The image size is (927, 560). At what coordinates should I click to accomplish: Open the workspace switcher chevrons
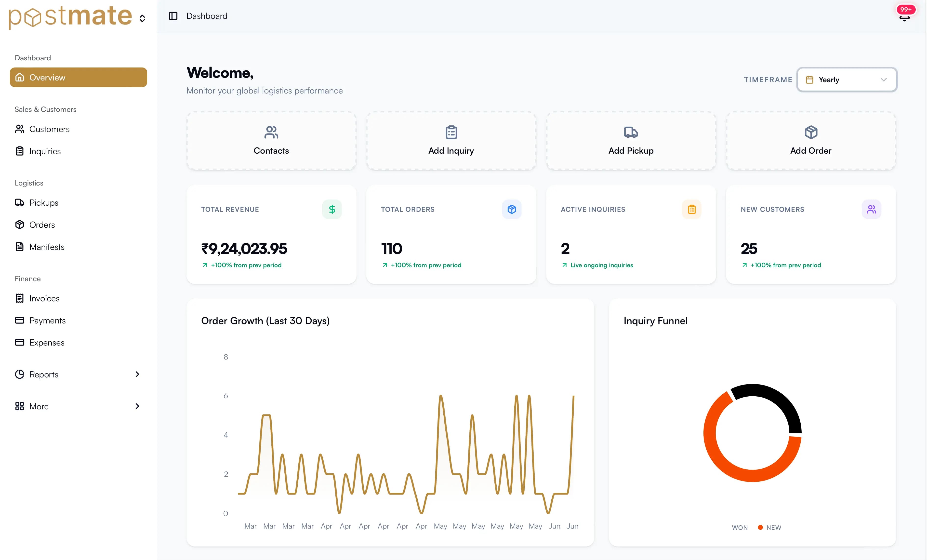click(x=142, y=18)
